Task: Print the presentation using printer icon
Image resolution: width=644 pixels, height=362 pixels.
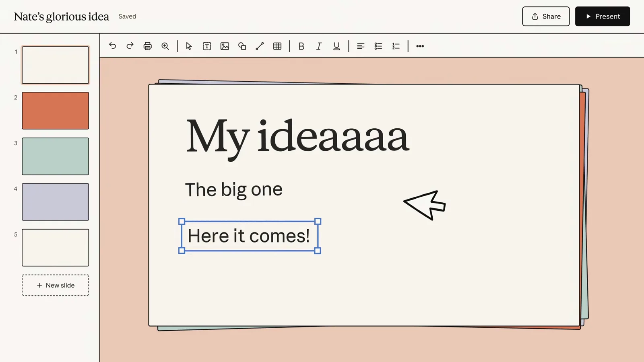Action: [x=148, y=46]
